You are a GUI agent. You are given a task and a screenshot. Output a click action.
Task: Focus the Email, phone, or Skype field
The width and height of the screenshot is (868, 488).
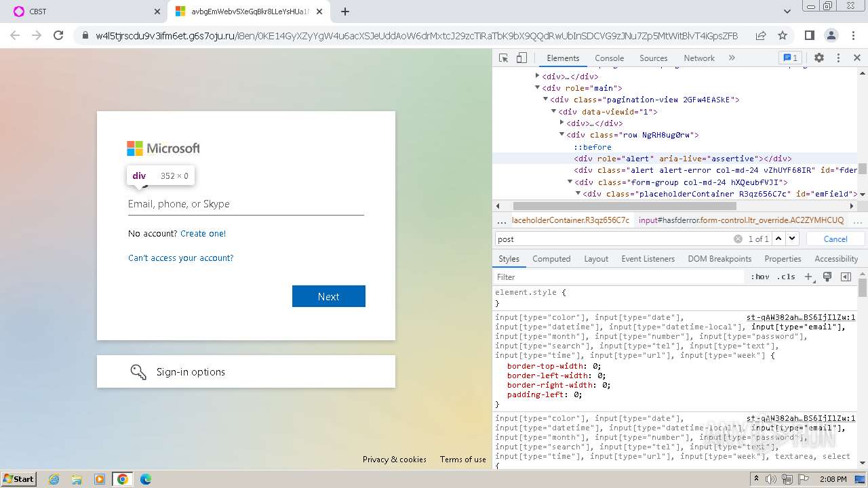(x=246, y=204)
